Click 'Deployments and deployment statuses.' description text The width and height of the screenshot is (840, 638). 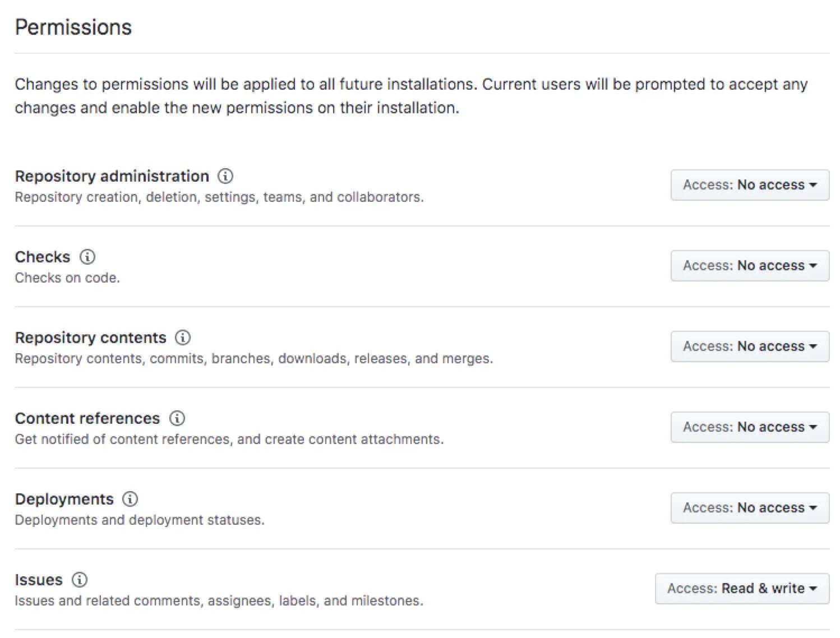coord(140,520)
